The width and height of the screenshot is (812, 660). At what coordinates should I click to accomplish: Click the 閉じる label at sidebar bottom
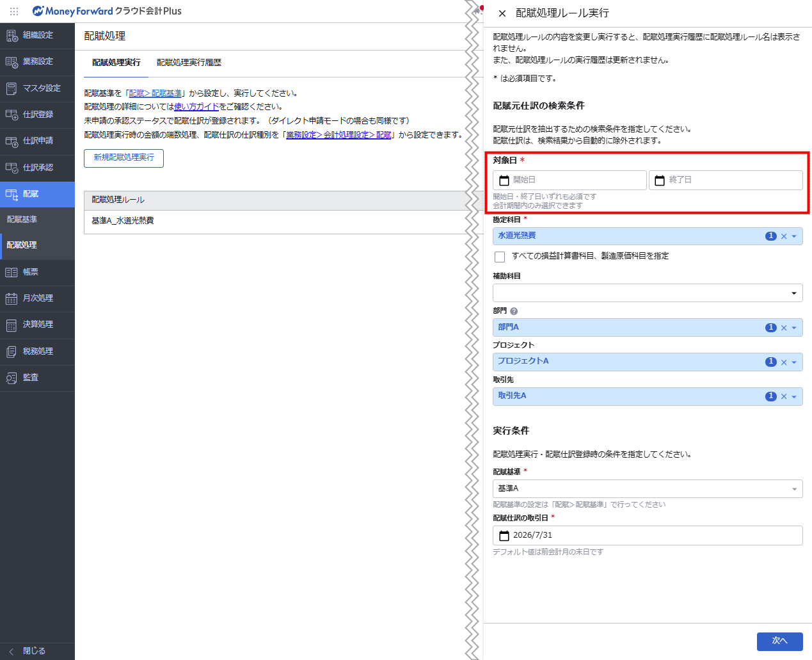[x=34, y=651]
